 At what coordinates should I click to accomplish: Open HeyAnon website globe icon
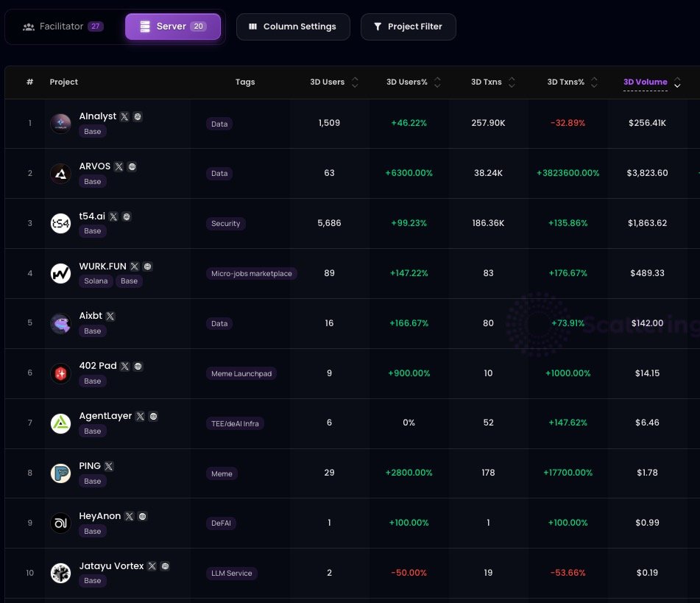tap(142, 516)
